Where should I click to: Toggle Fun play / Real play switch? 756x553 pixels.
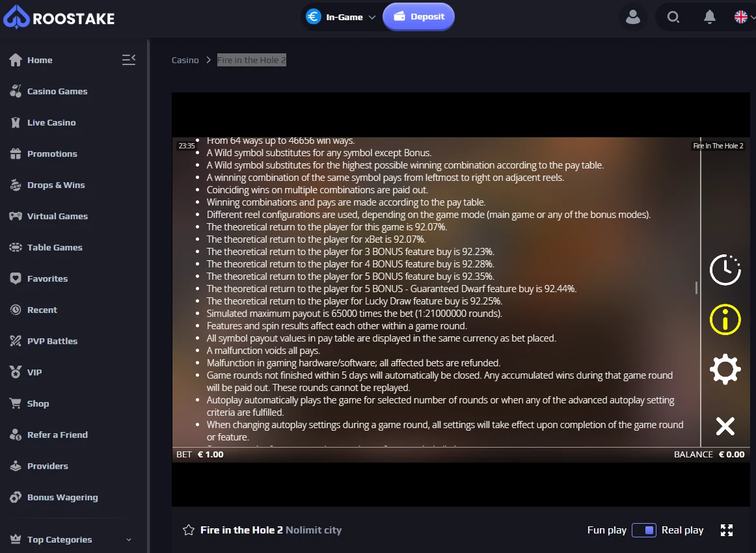pyautogui.click(x=644, y=530)
